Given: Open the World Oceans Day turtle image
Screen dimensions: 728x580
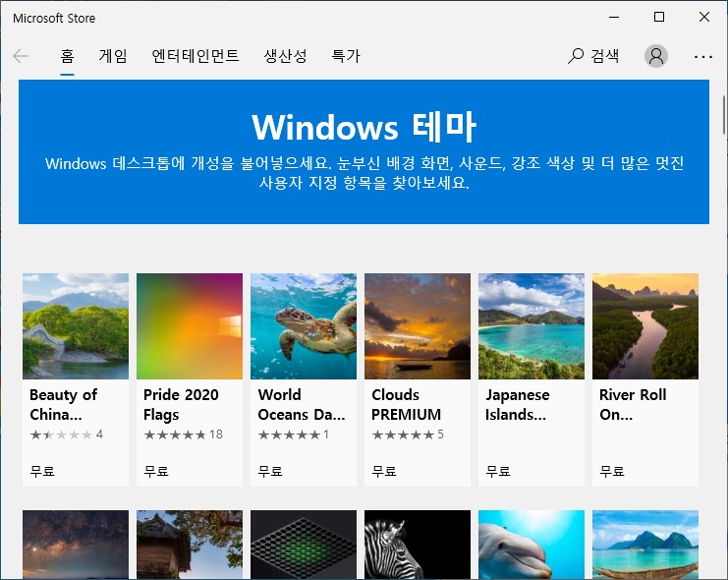Looking at the screenshot, I should [304, 326].
